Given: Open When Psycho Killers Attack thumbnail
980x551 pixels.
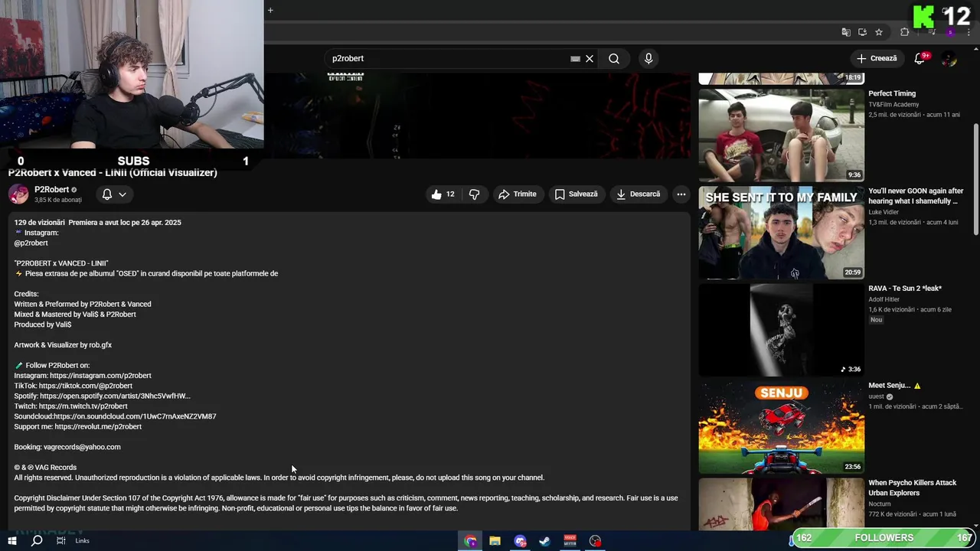Looking at the screenshot, I should (x=781, y=505).
